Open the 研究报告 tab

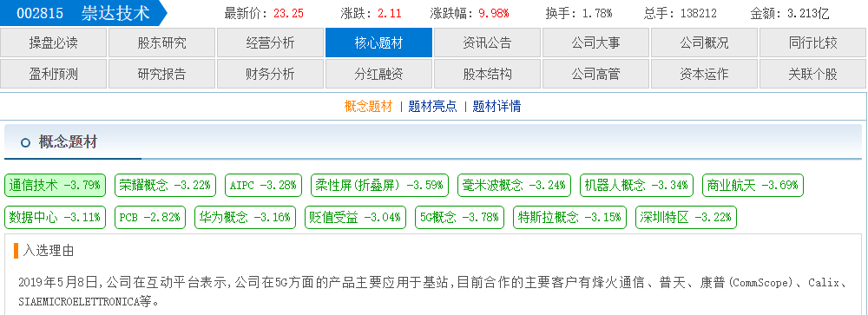click(162, 74)
